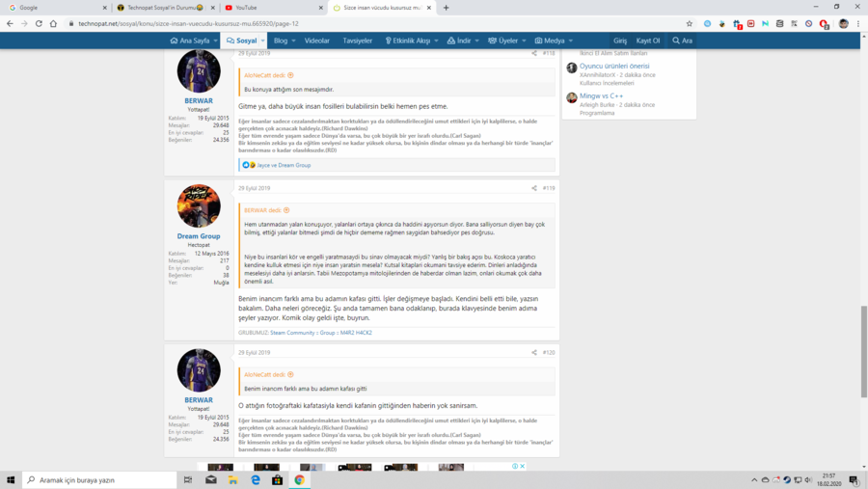
Task: Open post number #120 permalink
Action: (549, 353)
